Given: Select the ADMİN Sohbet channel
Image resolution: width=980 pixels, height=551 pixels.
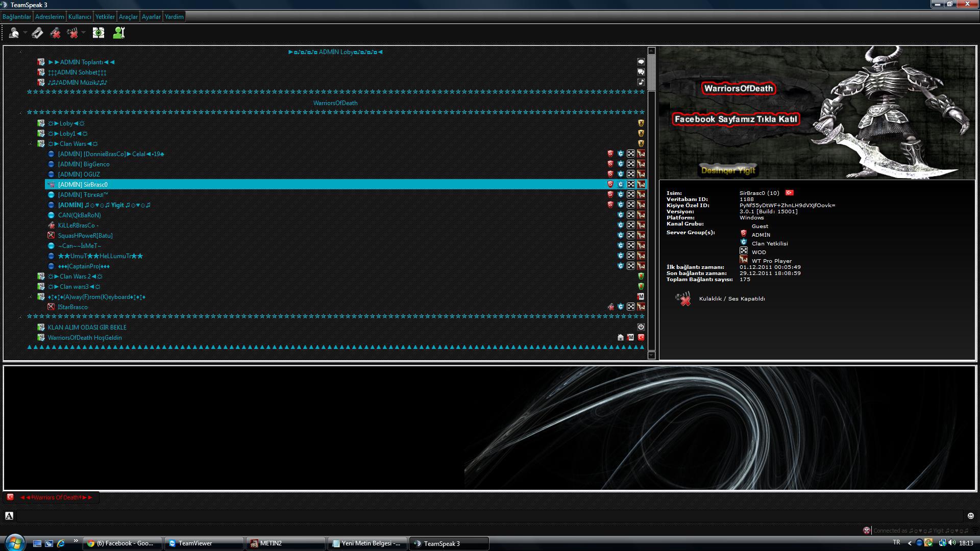Looking at the screenshot, I should [x=77, y=72].
